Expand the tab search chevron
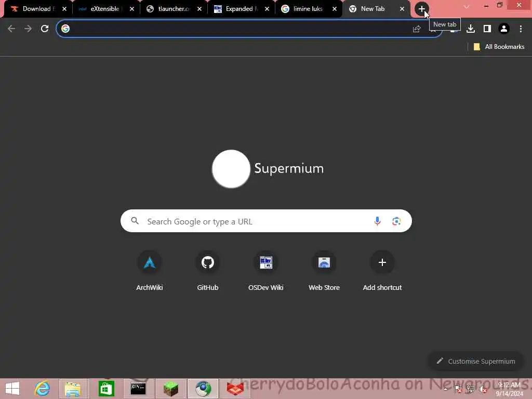Screen dimensions: 532x399 pos(467,7)
